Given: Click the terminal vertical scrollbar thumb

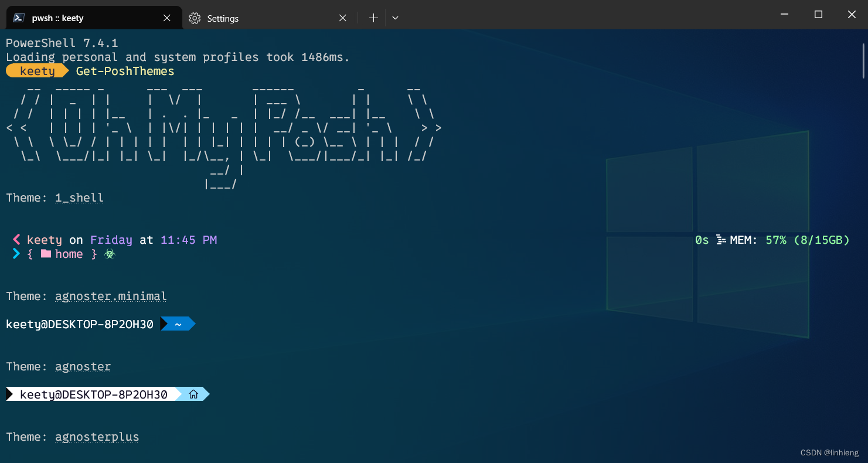Looking at the screenshot, I should pos(864,61).
